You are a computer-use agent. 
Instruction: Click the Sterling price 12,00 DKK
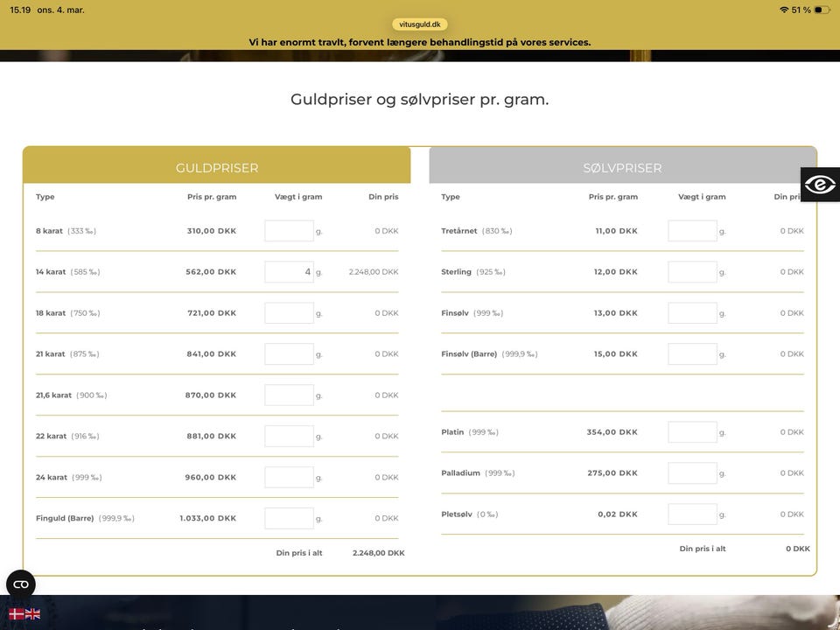pos(615,272)
